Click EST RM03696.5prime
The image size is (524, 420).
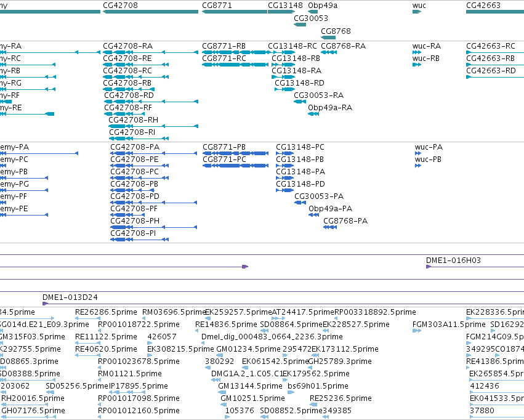pos(144,318)
